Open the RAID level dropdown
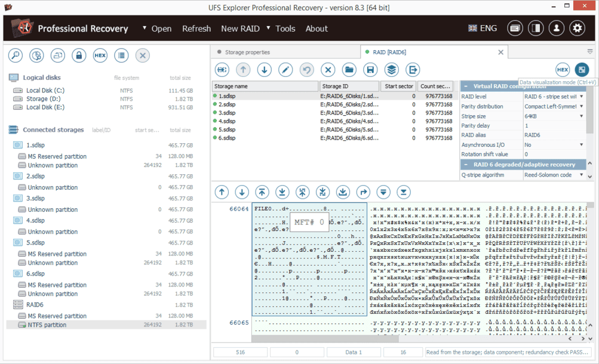 click(581, 96)
